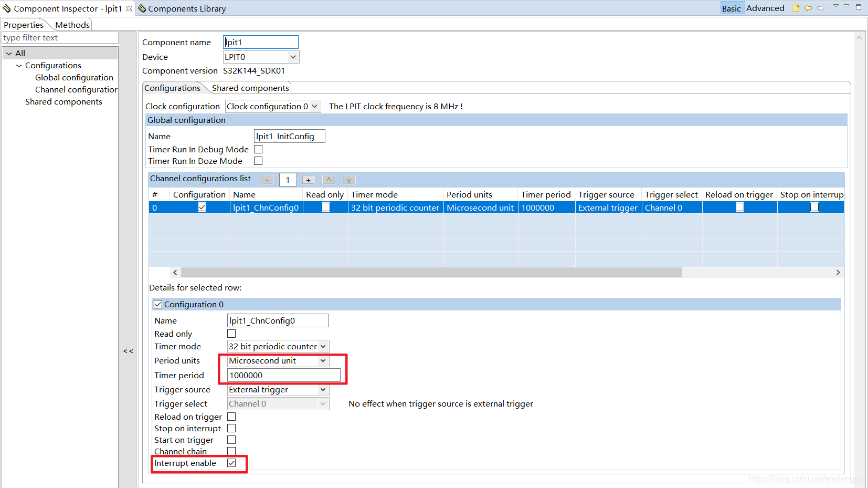Click the Timer period column header
Viewport: 868px width, 488px height.
coord(546,195)
